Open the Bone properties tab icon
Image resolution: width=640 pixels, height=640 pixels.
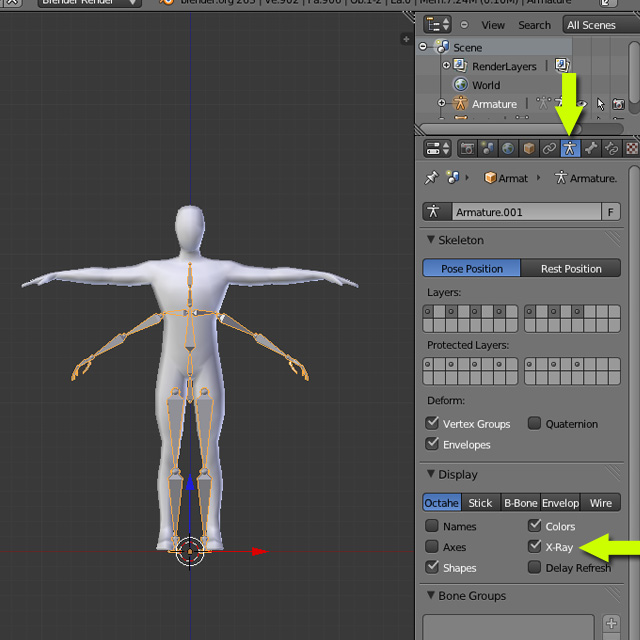tap(591, 149)
